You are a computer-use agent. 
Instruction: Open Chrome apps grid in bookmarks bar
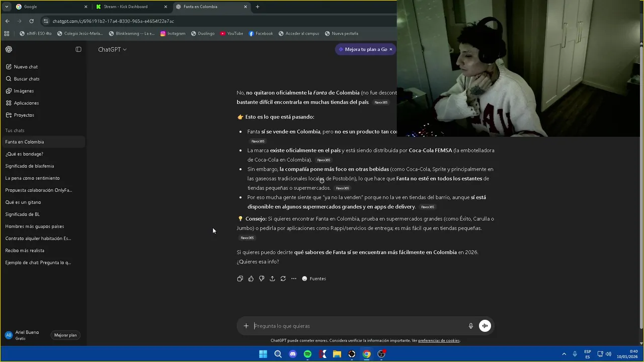pyautogui.click(x=7, y=34)
